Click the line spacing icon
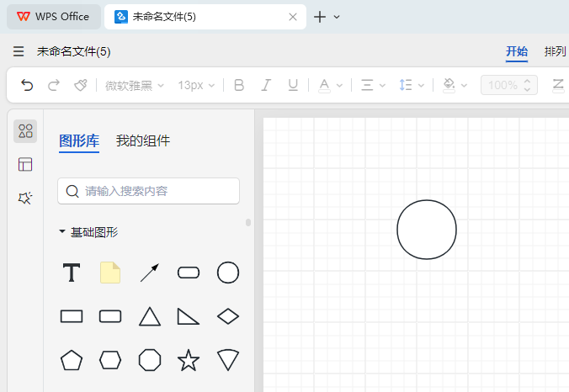This screenshot has width=569, height=392. pyautogui.click(x=406, y=85)
